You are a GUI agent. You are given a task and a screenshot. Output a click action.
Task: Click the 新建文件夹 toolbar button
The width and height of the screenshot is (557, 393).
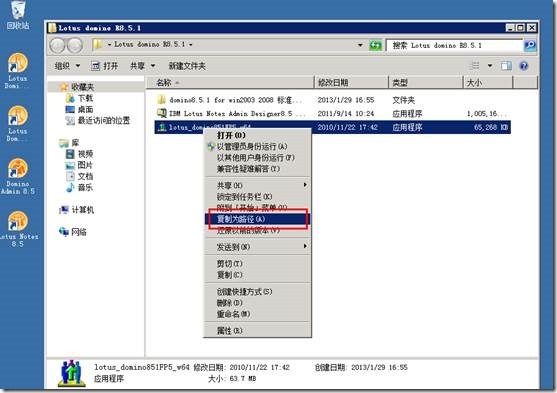coord(187,66)
